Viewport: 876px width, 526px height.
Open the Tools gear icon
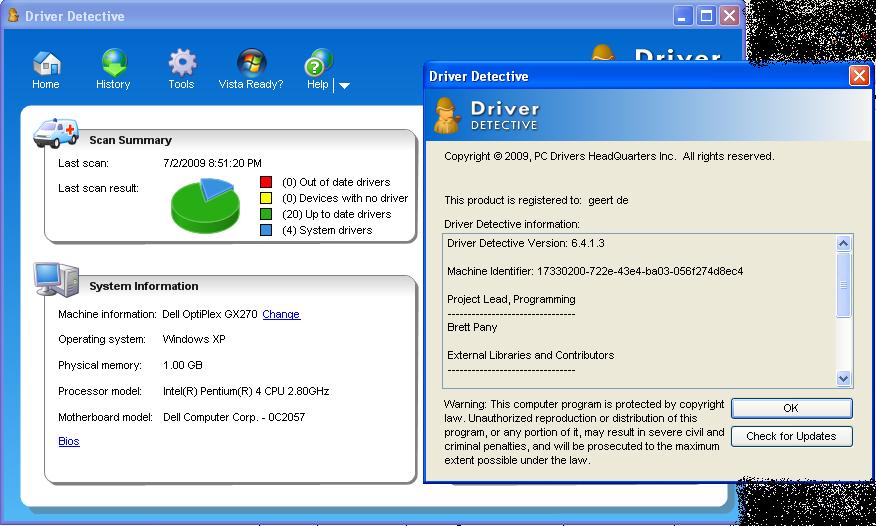(182, 63)
